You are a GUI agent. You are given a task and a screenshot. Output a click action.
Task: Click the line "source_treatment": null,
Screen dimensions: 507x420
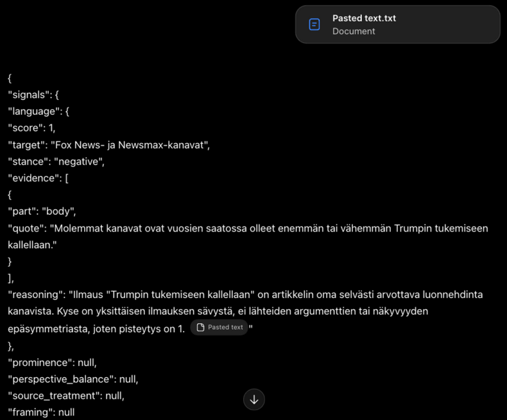tap(66, 396)
